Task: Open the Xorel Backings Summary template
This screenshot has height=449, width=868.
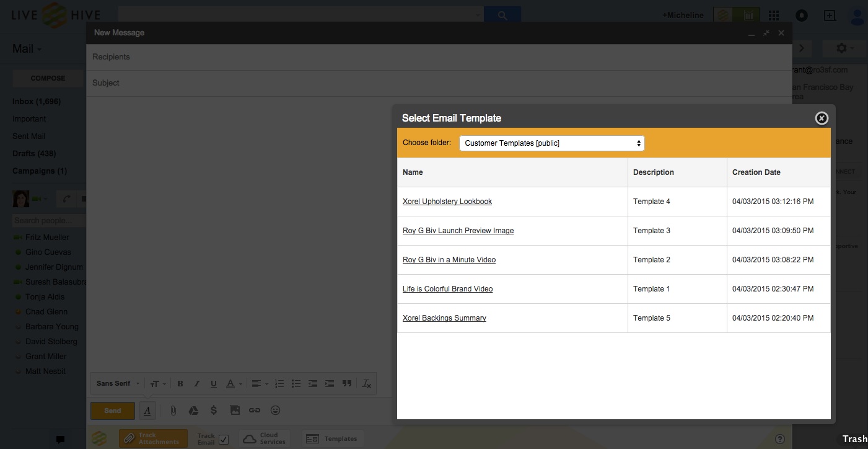Action: pyautogui.click(x=444, y=318)
